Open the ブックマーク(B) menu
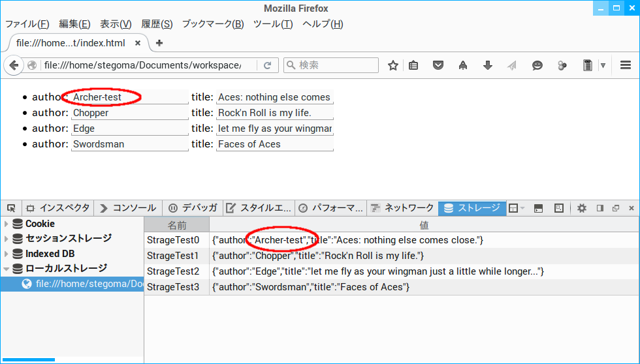This screenshot has width=640, height=364. [213, 24]
